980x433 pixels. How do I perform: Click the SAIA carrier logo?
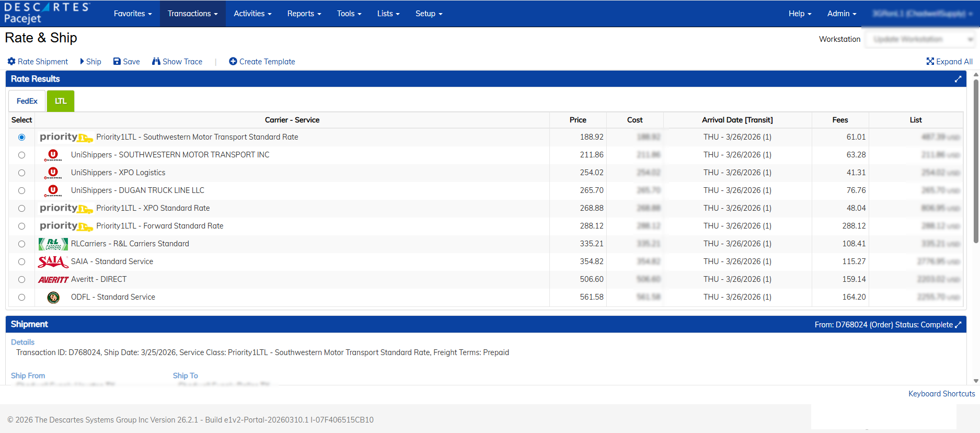click(53, 261)
